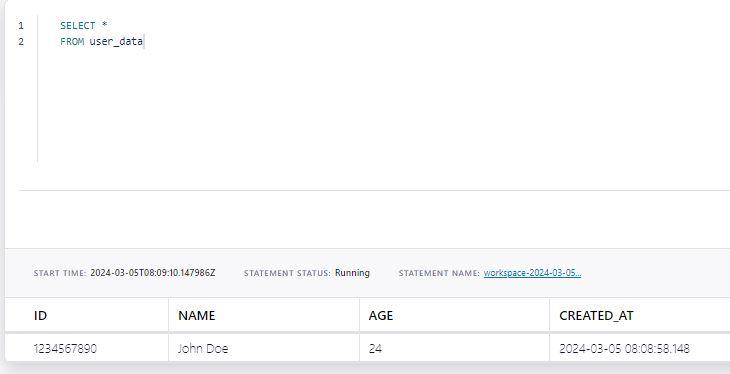Click the Running statement status value

[x=352, y=273]
